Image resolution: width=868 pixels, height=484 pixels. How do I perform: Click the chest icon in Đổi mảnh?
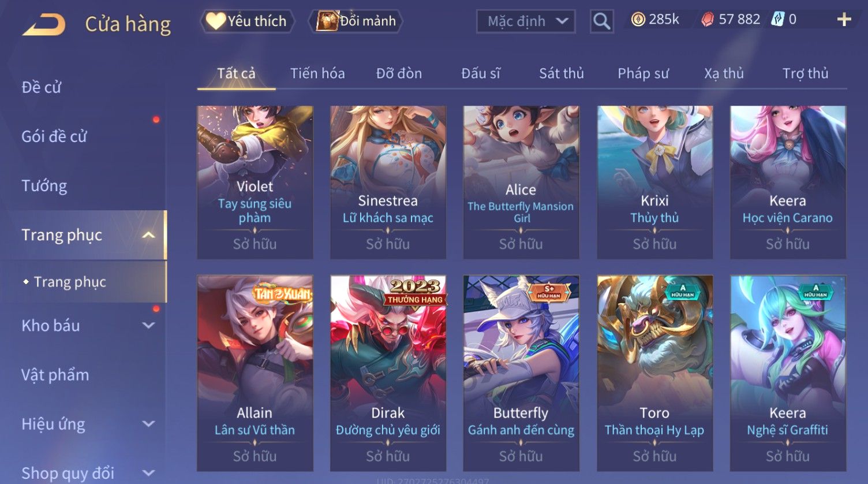point(327,21)
